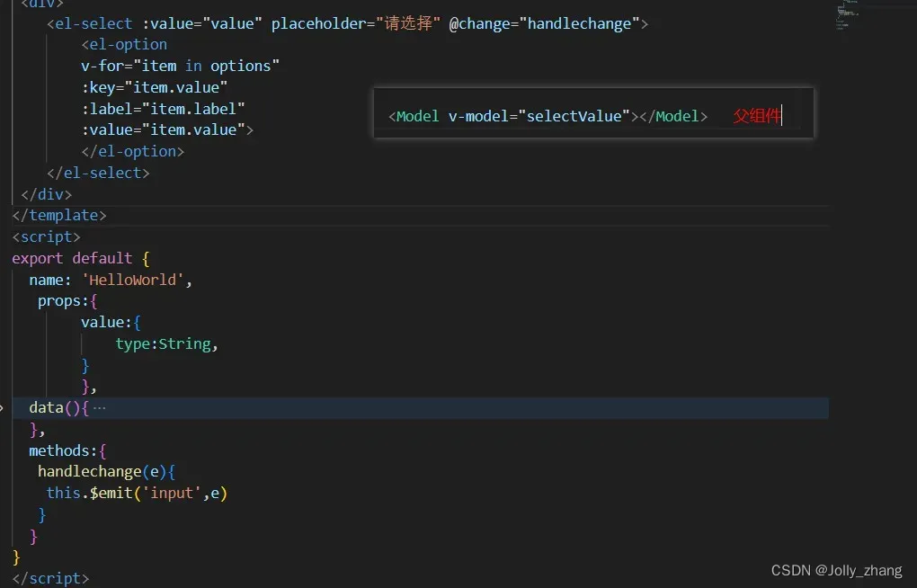Viewport: 917px width, 588px height.
Task: Click the v-for="item in options" line
Action: pyautogui.click(x=180, y=67)
